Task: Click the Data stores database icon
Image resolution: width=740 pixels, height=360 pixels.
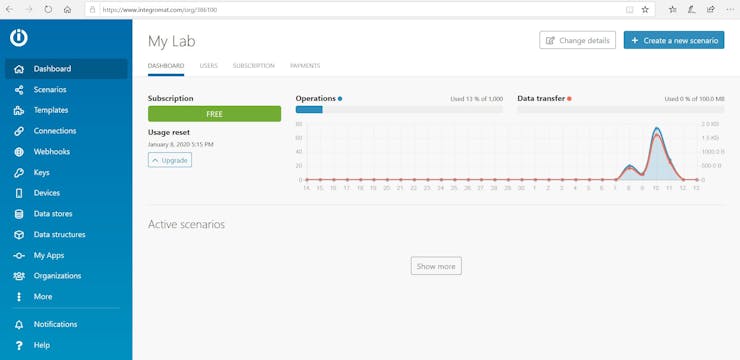Action: point(19,214)
